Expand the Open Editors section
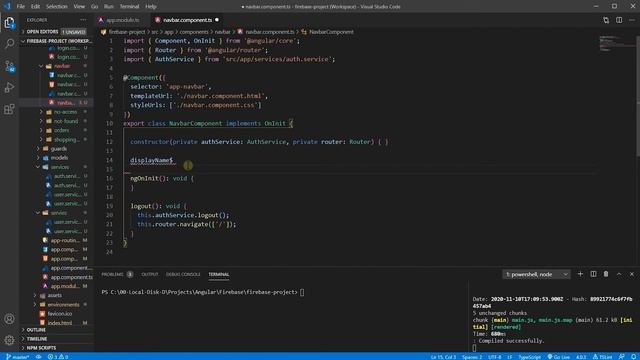The height and width of the screenshot is (360, 640). pos(55,31)
